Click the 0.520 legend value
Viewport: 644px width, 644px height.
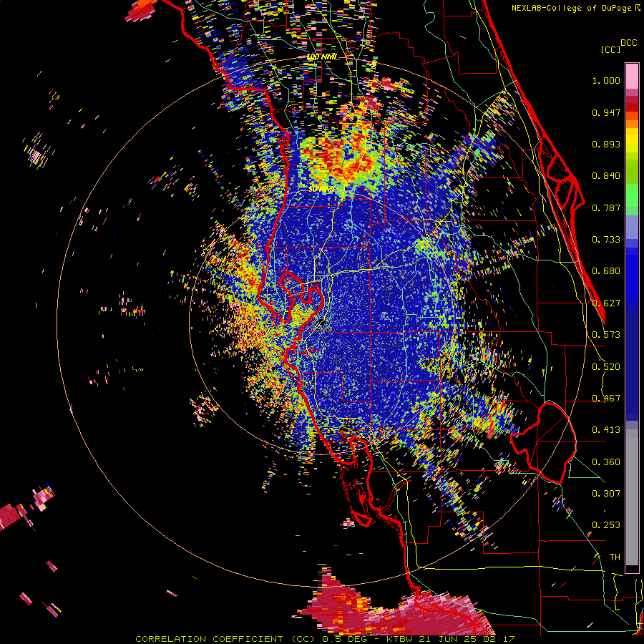pos(606,367)
